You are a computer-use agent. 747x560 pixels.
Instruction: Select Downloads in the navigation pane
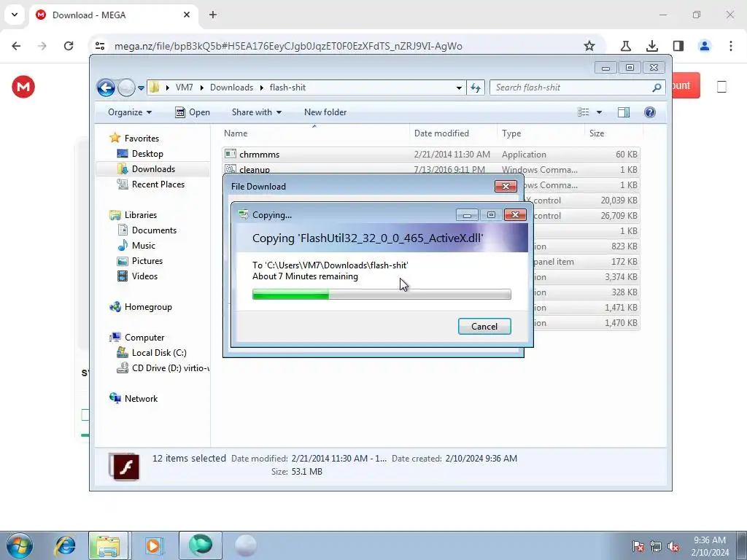click(153, 169)
